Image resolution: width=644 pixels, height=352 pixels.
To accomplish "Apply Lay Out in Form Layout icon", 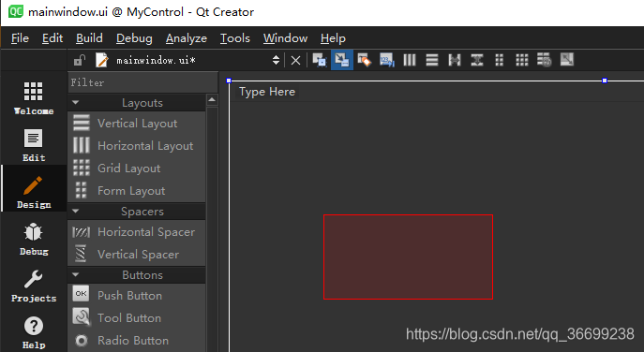I will click(500, 60).
